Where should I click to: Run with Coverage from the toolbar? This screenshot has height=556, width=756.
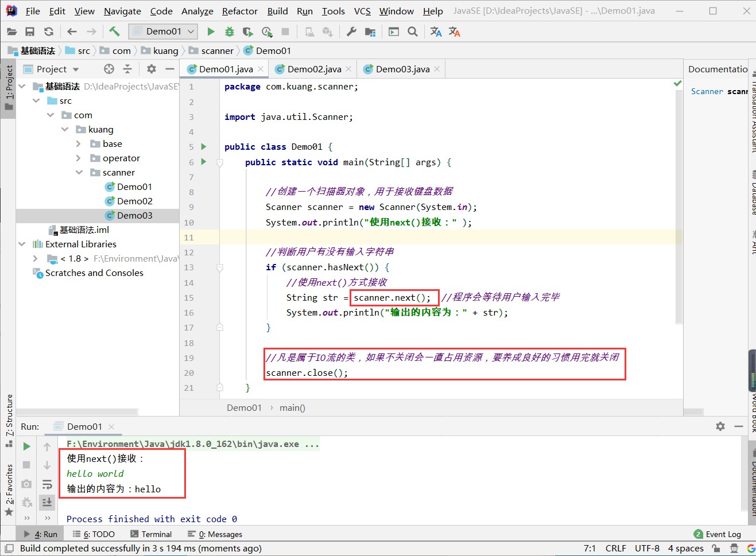pos(247,32)
